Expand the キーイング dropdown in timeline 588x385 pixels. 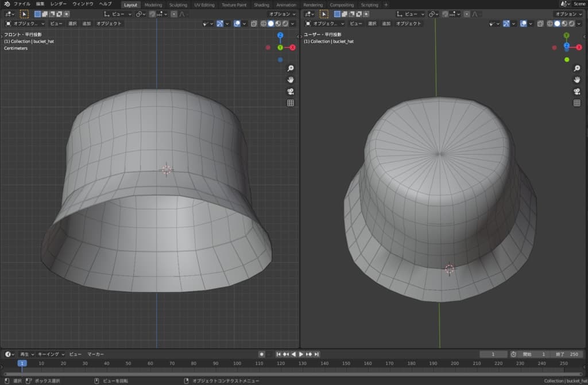(51, 354)
